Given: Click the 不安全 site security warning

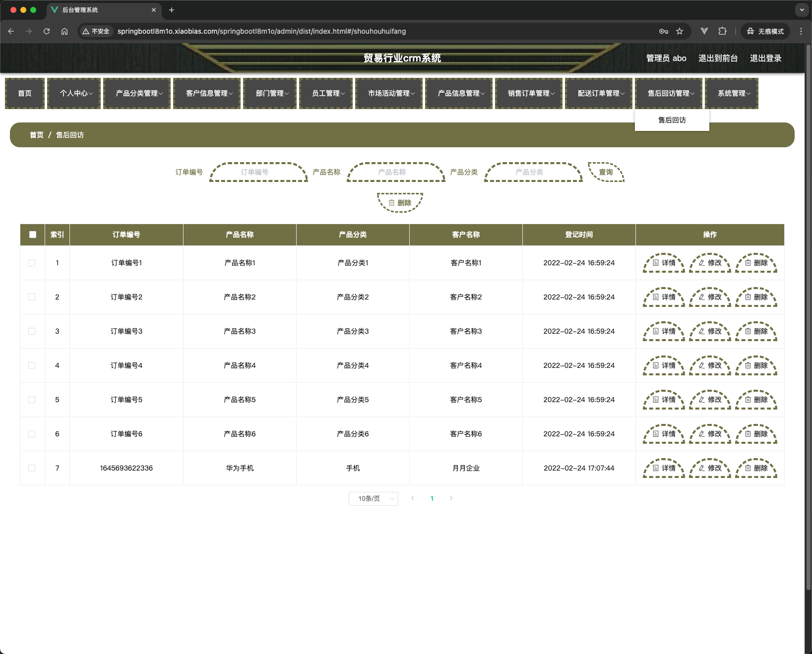Looking at the screenshot, I should click(96, 31).
